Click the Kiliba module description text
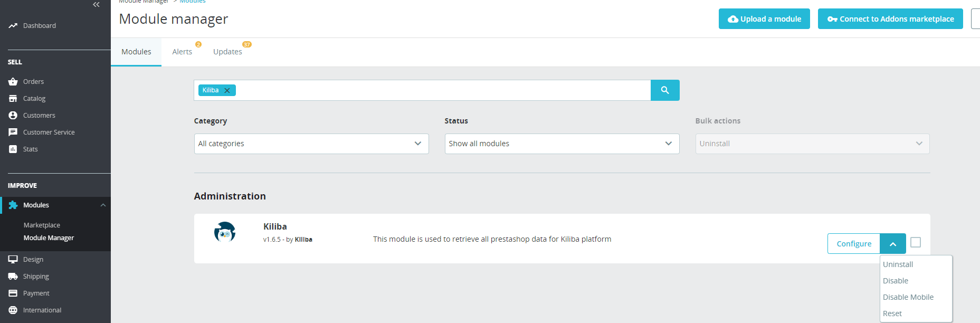This screenshot has height=323, width=980. [492, 239]
